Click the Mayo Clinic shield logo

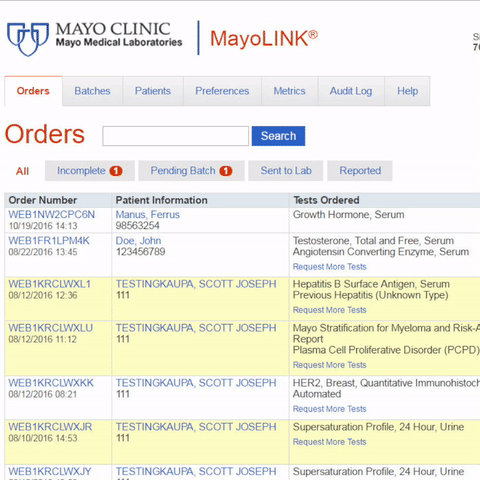click(28, 39)
